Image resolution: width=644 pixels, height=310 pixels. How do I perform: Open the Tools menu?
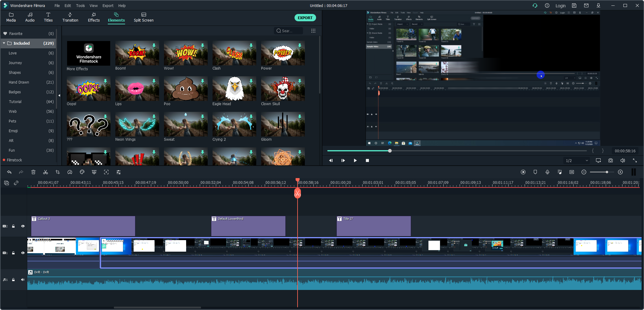(80, 5)
